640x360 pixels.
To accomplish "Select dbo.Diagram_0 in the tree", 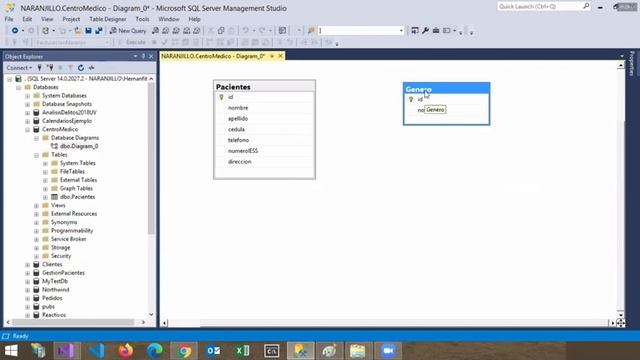I will (x=79, y=146).
